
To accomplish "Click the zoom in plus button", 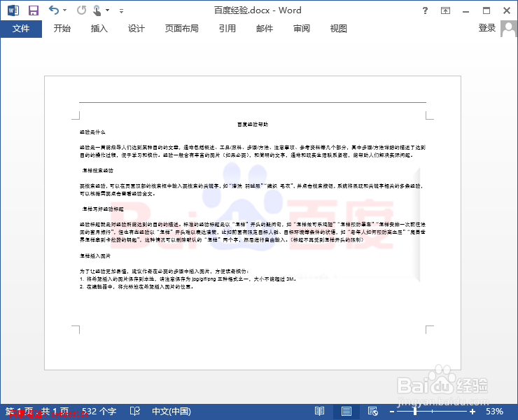I will click(x=472, y=412).
